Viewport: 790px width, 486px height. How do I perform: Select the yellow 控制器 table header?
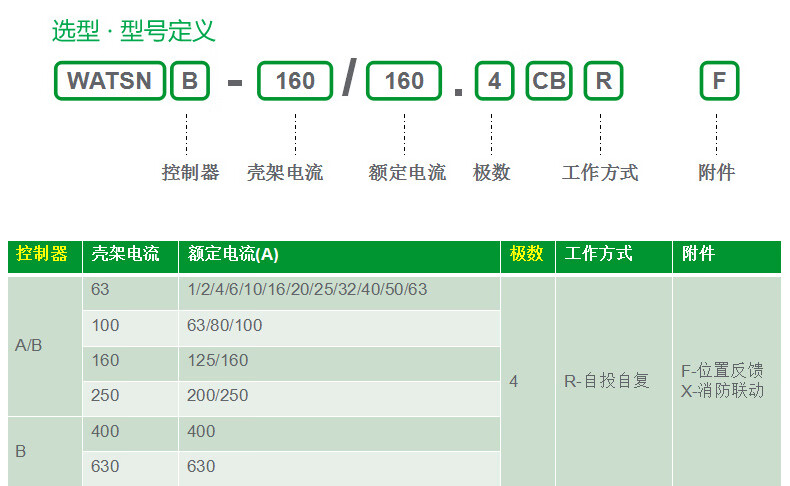[x=43, y=254]
